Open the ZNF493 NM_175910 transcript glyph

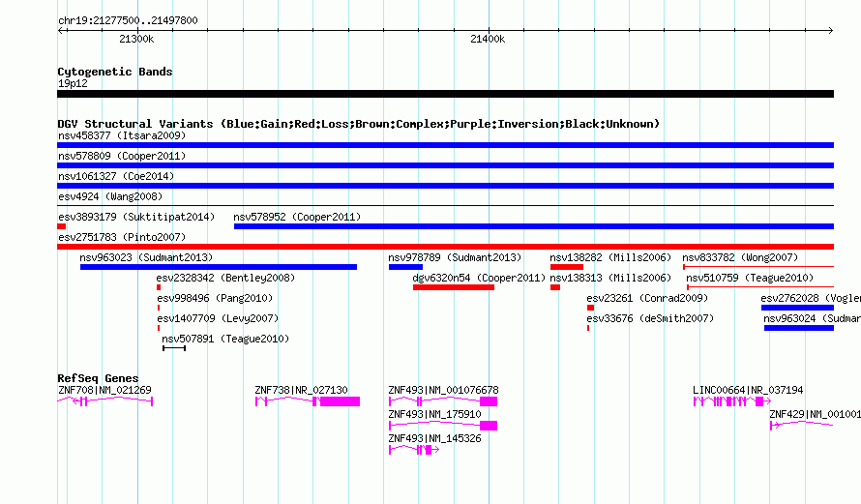click(443, 426)
